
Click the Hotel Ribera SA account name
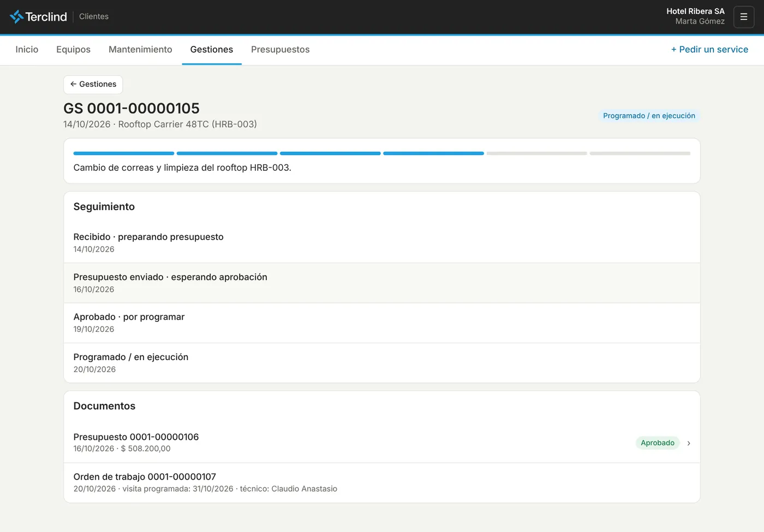pyautogui.click(x=695, y=11)
